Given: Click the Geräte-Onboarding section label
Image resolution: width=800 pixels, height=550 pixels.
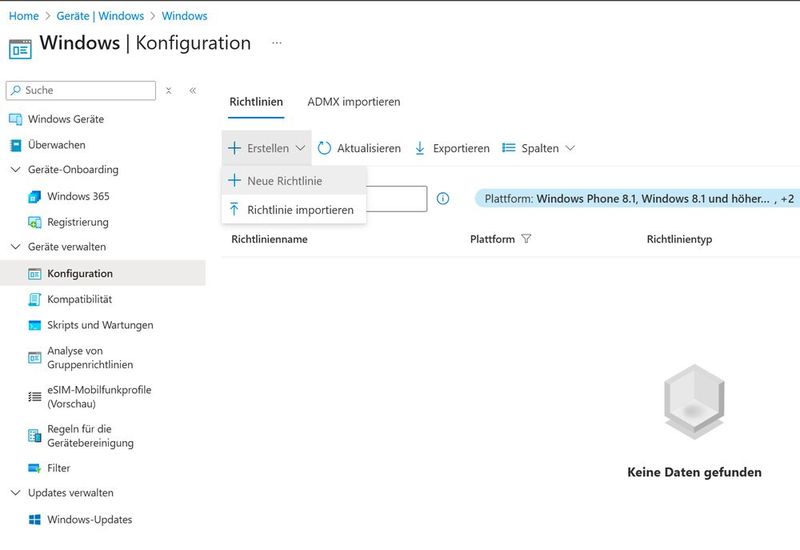Looking at the screenshot, I should [73, 169].
